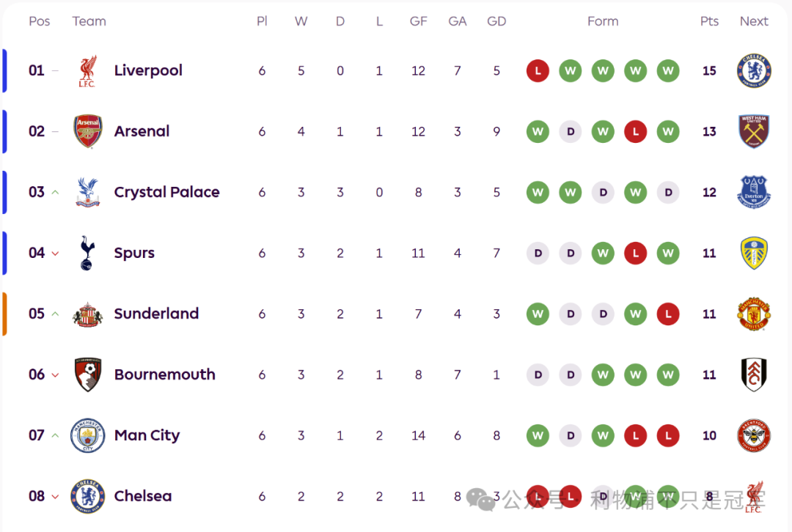The width and height of the screenshot is (792, 532).
Task: Sort table by Pts column header
Action: click(709, 21)
